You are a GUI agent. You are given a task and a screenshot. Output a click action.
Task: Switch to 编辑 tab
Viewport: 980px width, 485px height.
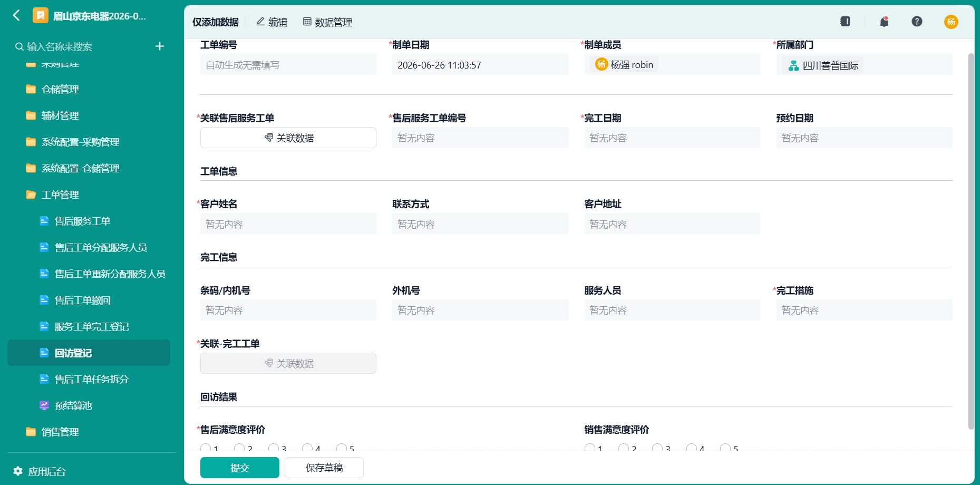click(x=272, y=22)
